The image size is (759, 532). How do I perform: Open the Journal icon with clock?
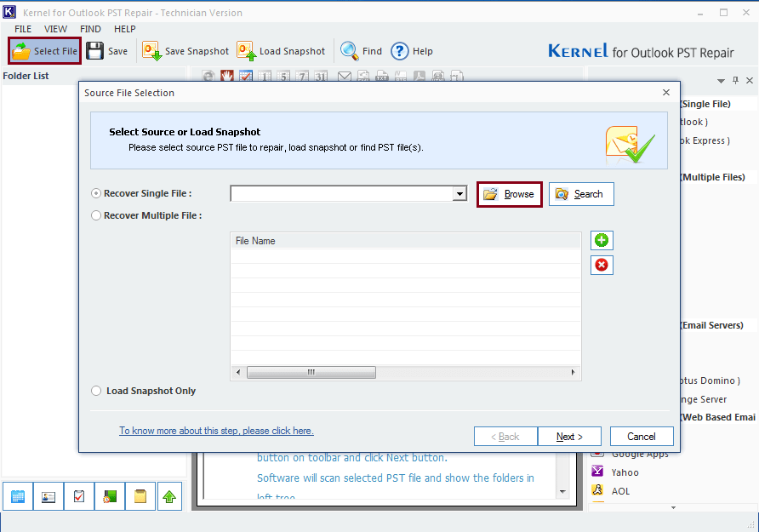coord(110,496)
